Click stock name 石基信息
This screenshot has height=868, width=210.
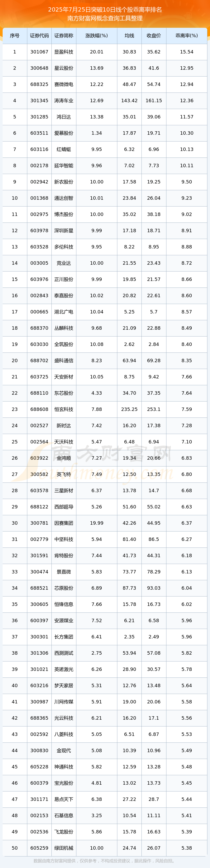click(64, 815)
